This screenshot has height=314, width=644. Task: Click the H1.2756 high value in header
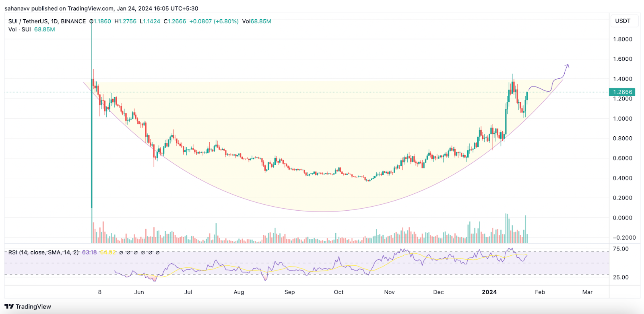[125, 21]
